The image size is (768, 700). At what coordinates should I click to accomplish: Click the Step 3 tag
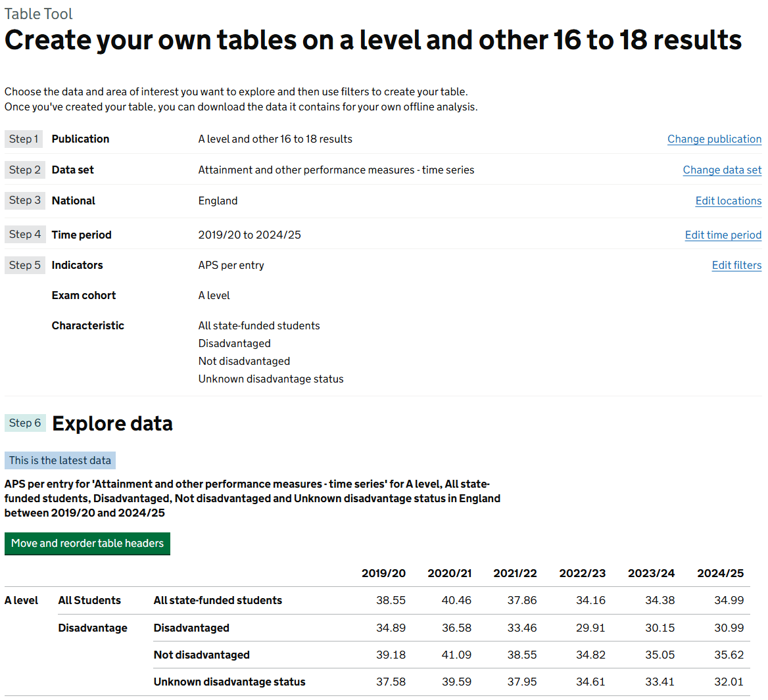point(24,200)
